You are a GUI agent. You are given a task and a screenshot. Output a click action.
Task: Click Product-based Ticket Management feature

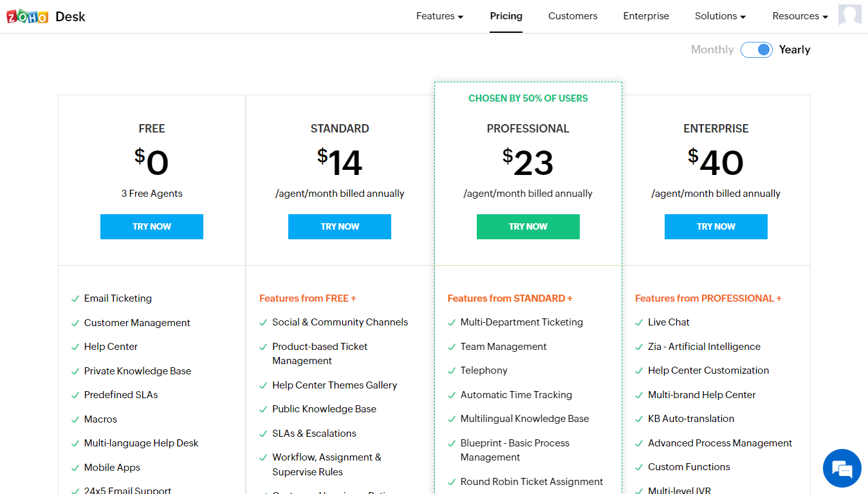pos(320,354)
